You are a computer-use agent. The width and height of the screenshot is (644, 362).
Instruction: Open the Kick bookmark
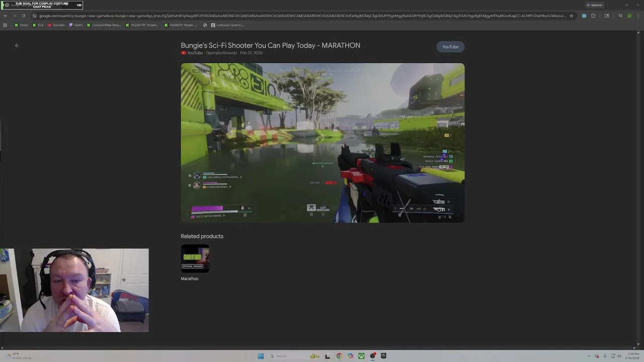[38, 25]
